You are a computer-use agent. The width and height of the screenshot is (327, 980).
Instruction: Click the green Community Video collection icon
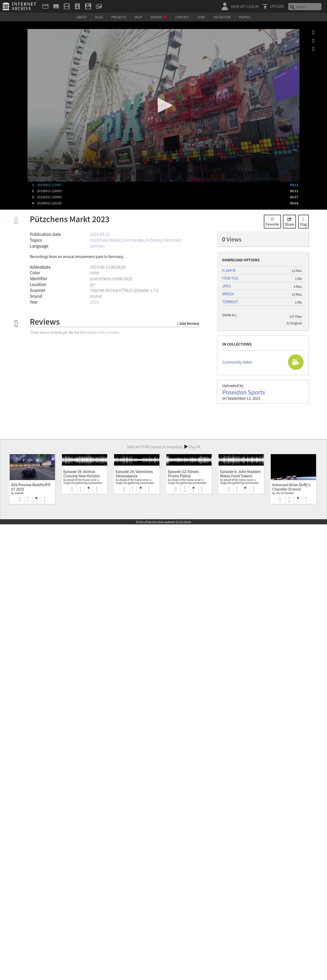coord(296,362)
